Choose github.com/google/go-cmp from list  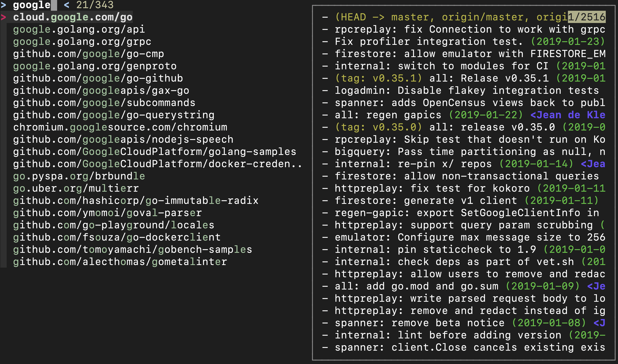click(88, 54)
